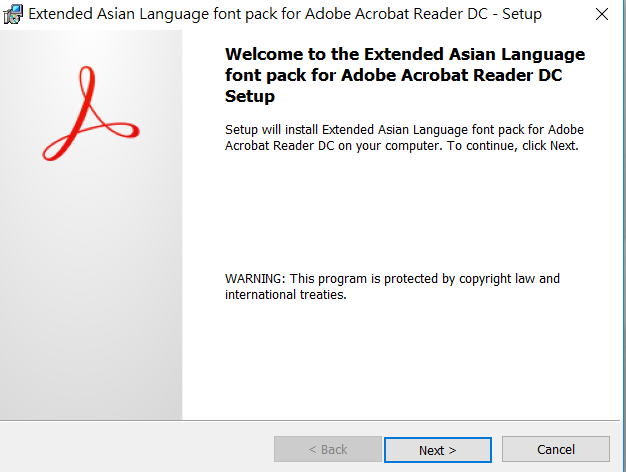Click the window title text
The height and width of the screenshot is (472, 626).
285,14
